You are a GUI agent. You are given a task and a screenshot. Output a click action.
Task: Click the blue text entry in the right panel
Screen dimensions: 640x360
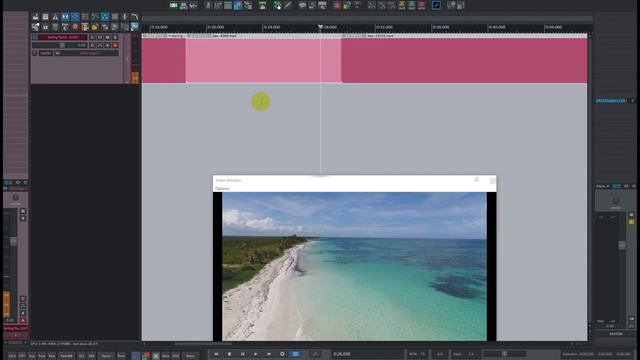point(611,100)
